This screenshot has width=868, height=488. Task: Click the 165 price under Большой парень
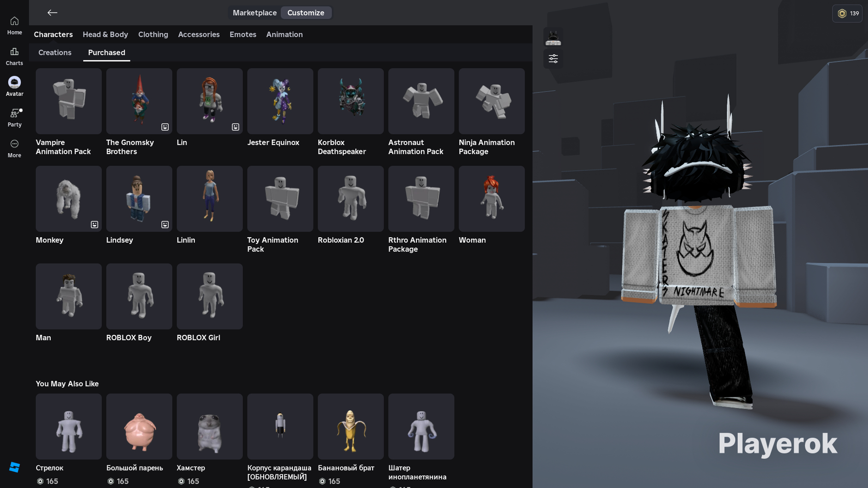[x=118, y=481]
